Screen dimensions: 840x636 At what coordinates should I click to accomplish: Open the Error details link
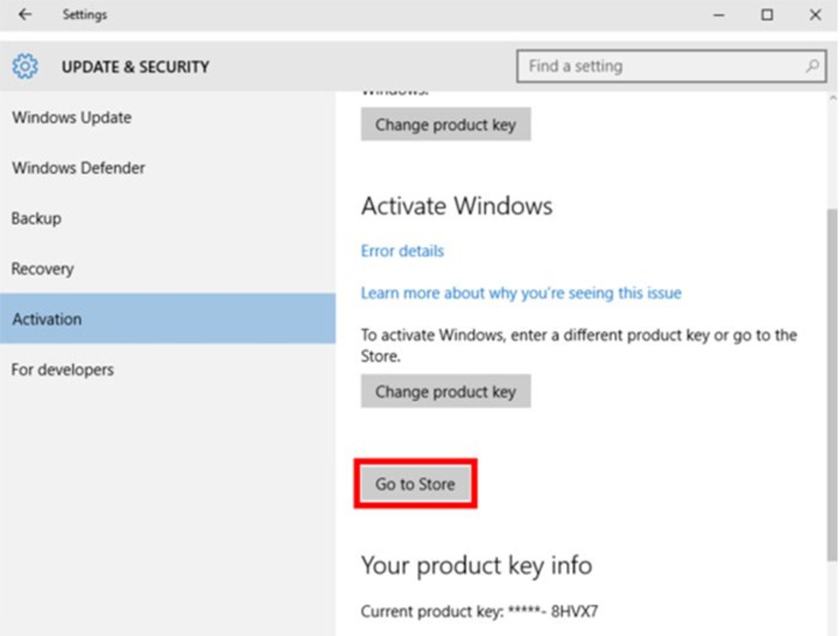tap(402, 250)
